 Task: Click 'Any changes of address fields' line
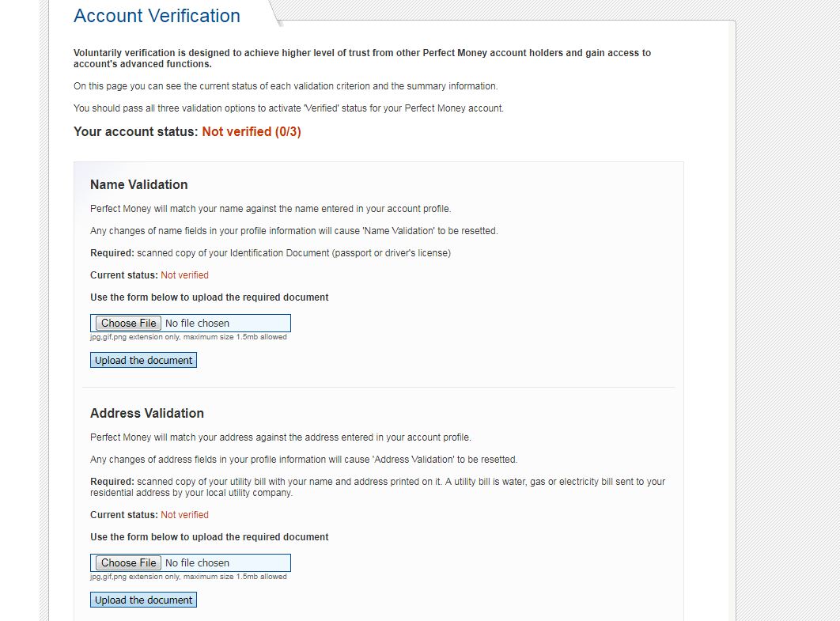click(x=304, y=460)
